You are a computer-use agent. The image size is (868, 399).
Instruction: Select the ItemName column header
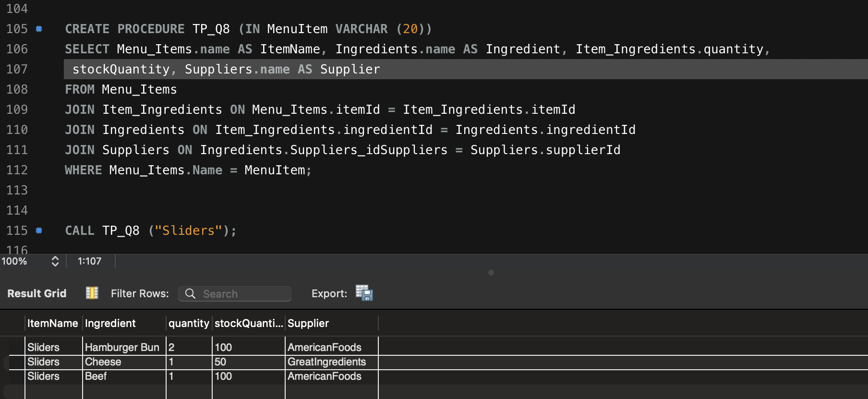[x=53, y=323]
